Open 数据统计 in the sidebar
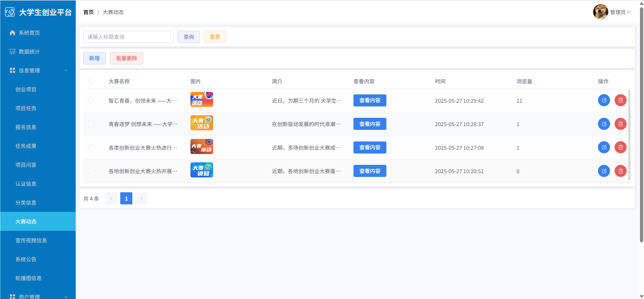The image size is (644, 299). click(x=29, y=52)
